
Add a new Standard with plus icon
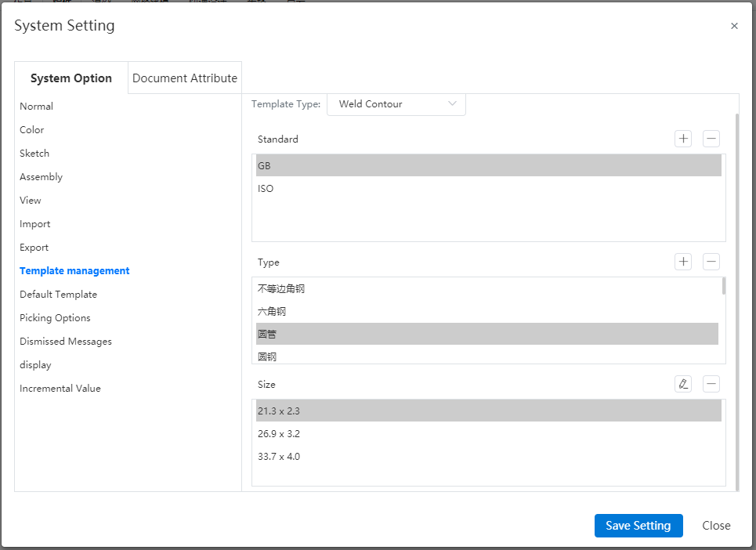pyautogui.click(x=682, y=139)
